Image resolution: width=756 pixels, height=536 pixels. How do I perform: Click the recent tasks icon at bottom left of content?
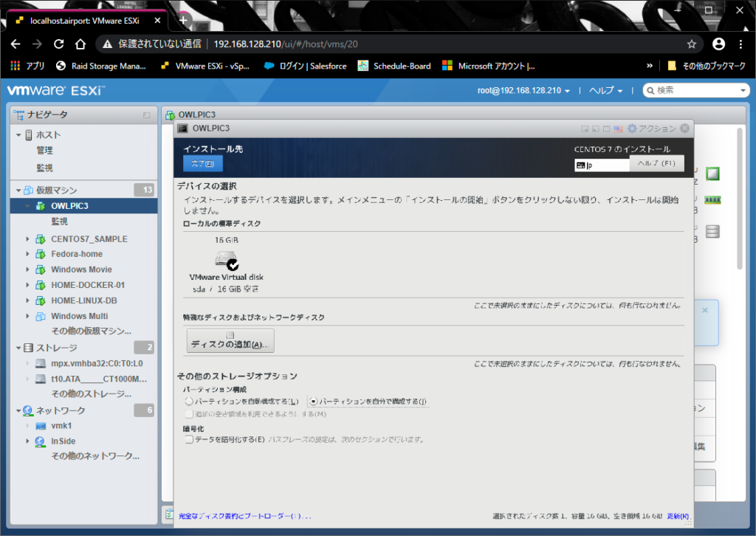(169, 515)
